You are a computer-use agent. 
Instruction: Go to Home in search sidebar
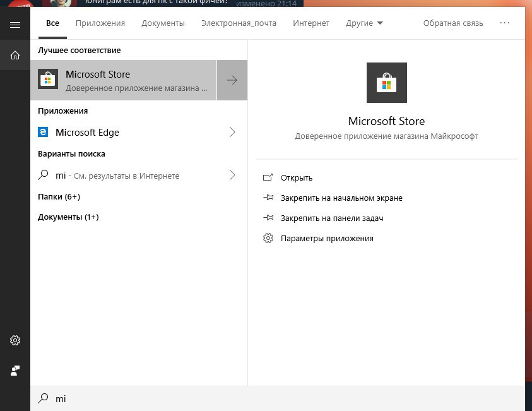(x=15, y=55)
